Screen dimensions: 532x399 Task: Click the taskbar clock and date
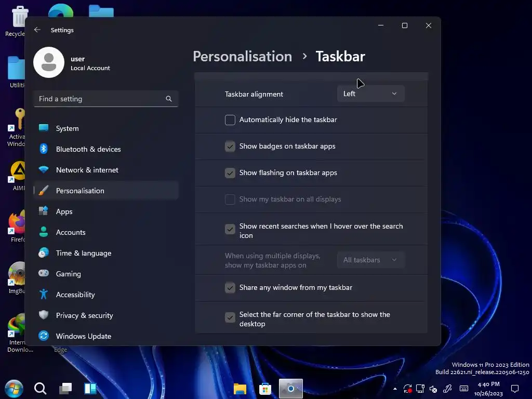point(488,389)
